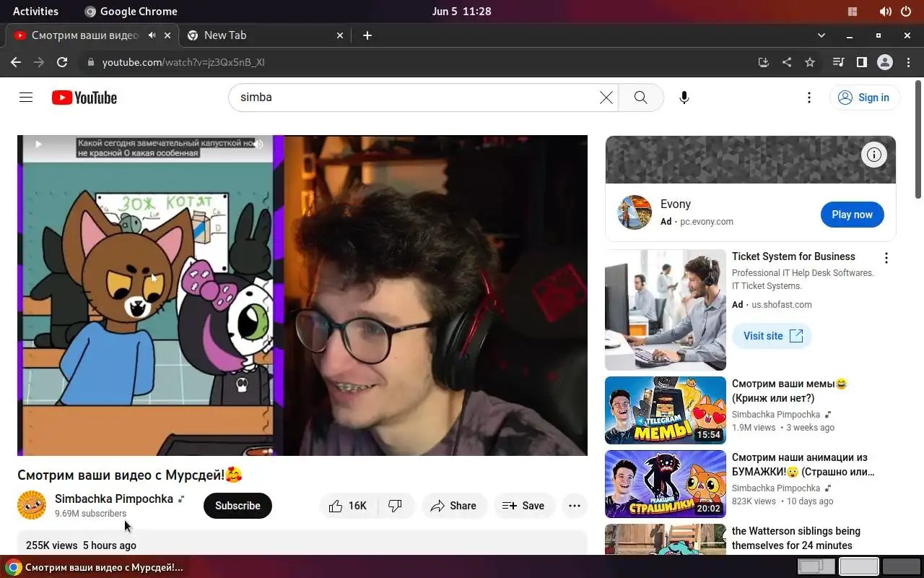The width and height of the screenshot is (924, 578).
Task: Open the Watterson siblings video title
Action: point(796,538)
